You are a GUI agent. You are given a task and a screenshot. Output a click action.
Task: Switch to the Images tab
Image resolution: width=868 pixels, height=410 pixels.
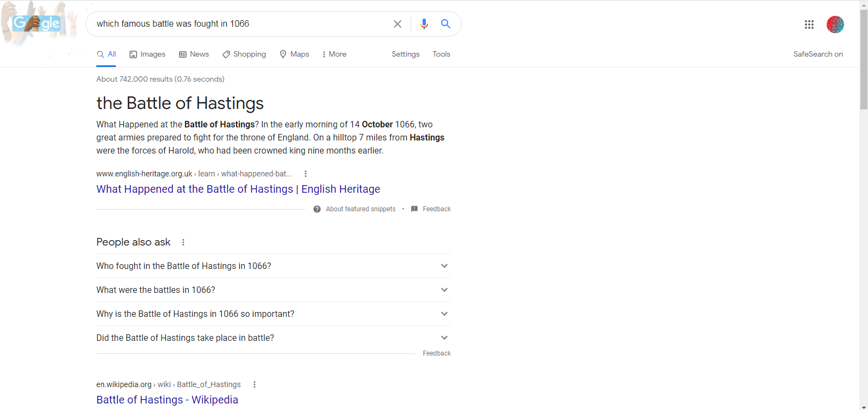(x=147, y=54)
